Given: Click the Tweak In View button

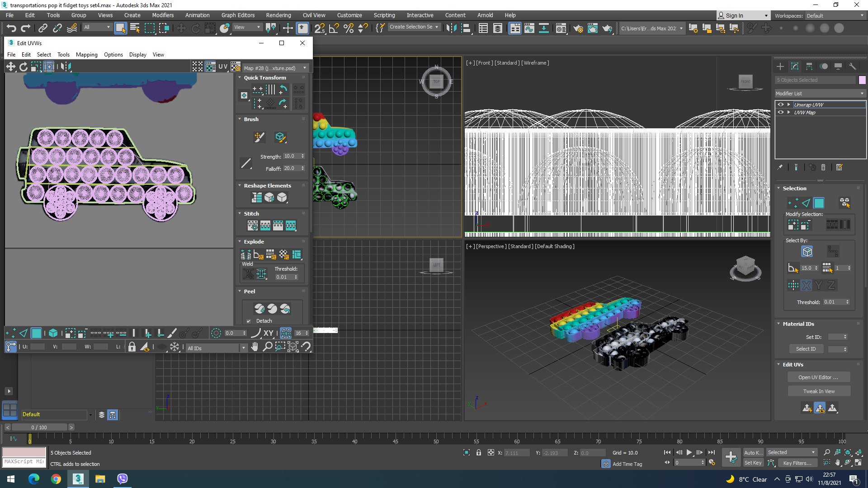Looking at the screenshot, I should tap(819, 391).
